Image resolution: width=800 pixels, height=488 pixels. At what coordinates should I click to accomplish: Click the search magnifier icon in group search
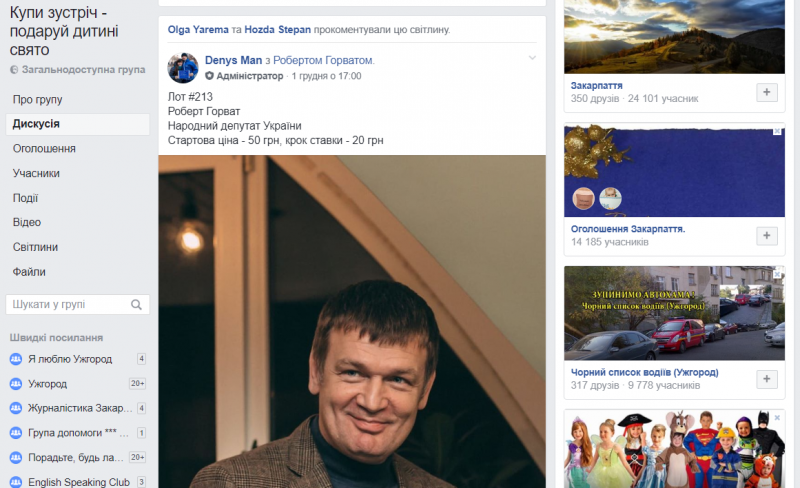(136, 305)
